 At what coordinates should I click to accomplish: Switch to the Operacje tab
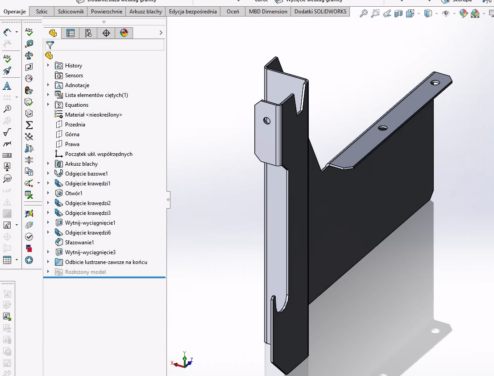pos(15,12)
